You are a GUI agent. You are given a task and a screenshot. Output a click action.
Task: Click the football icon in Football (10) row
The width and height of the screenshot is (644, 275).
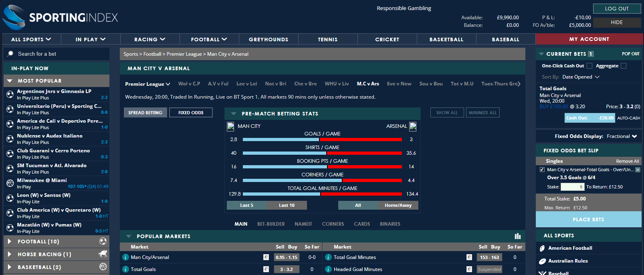(103, 241)
